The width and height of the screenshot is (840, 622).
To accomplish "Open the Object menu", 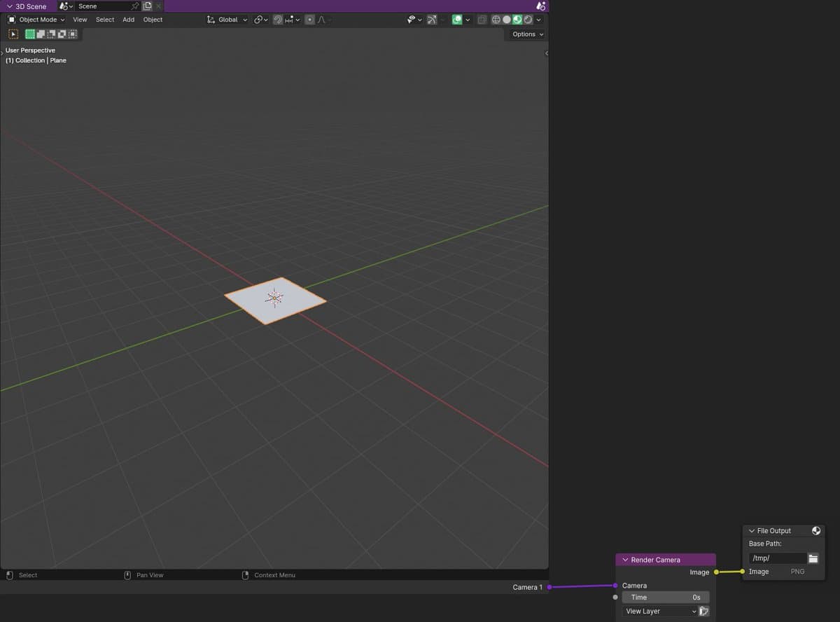I will click(x=153, y=20).
